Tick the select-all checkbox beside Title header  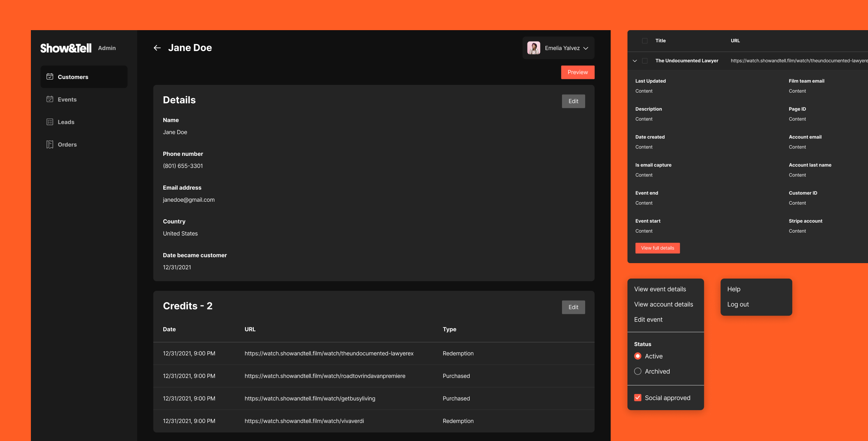(645, 41)
